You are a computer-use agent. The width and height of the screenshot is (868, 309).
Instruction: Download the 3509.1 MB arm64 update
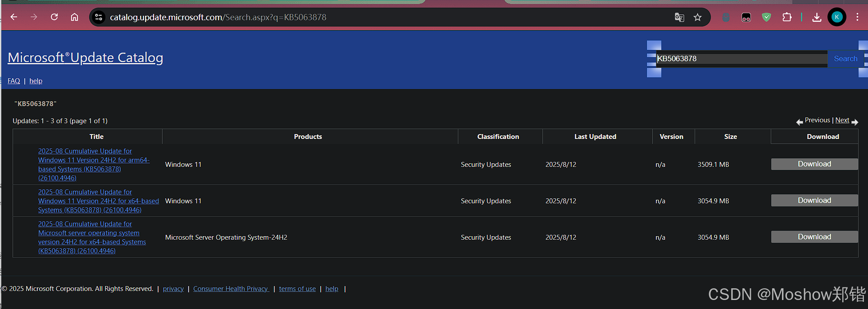[814, 164]
